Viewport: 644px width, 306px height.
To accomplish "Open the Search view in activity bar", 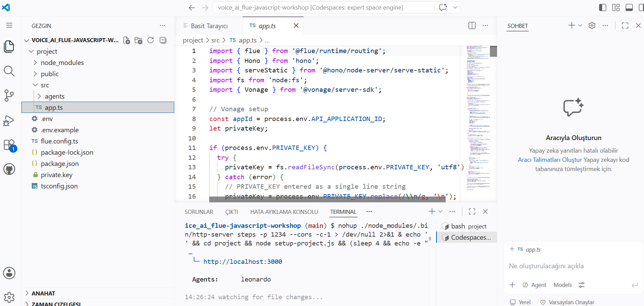I will click(x=9, y=71).
